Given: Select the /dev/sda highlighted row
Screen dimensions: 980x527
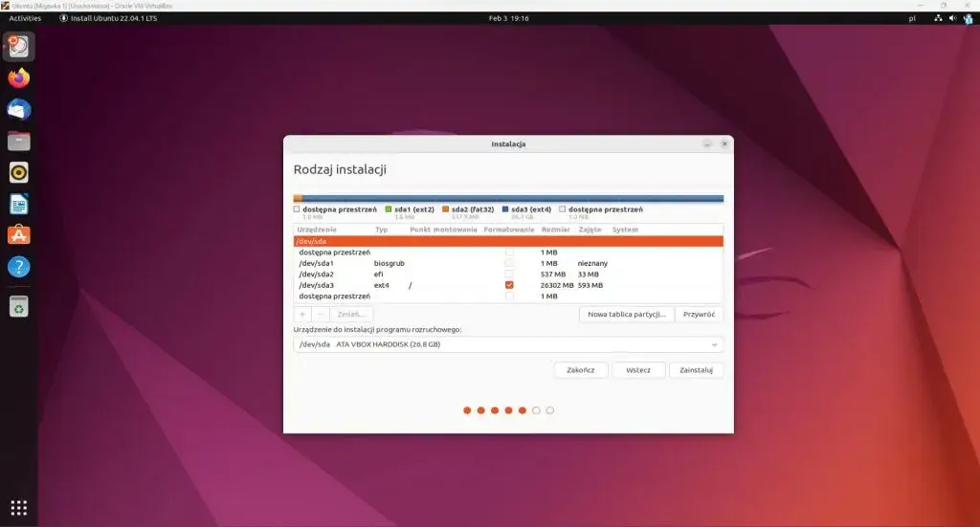Looking at the screenshot, I should click(508, 241).
